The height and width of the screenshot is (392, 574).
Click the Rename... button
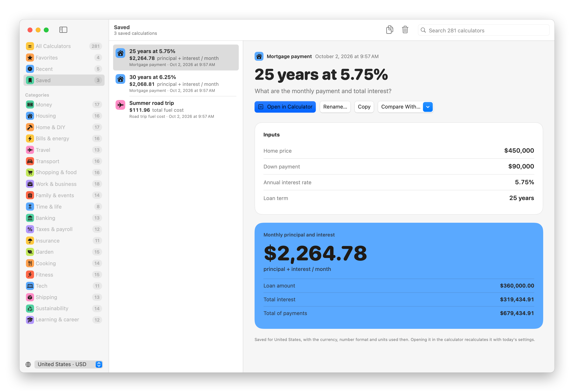point(335,107)
